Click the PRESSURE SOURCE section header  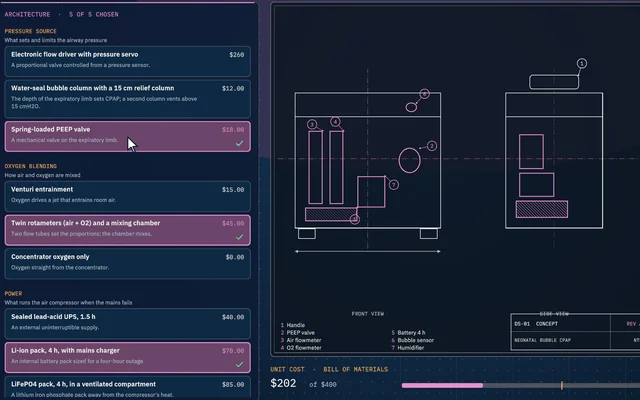[x=31, y=31]
